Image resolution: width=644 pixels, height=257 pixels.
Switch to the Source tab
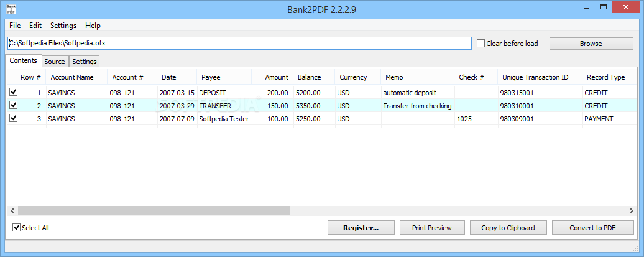pos(55,62)
